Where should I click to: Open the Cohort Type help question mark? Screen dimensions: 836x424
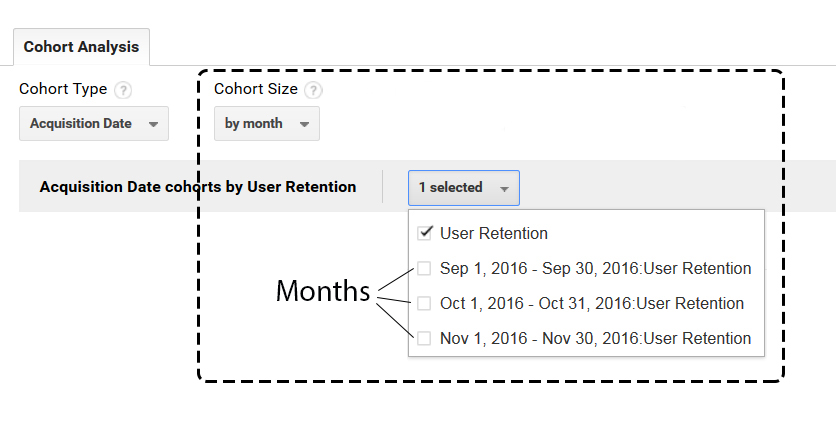click(x=123, y=90)
